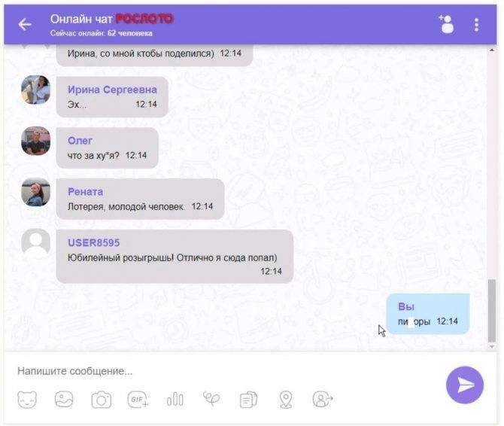Click the image gallery icon
Screen dimensions: 504x426
[64, 400]
